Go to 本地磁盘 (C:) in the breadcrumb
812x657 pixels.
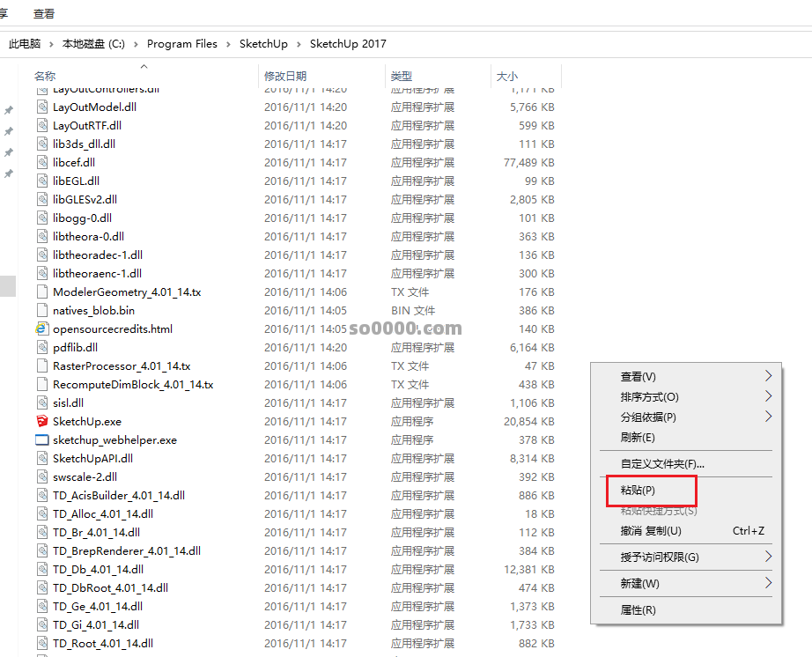click(x=93, y=44)
